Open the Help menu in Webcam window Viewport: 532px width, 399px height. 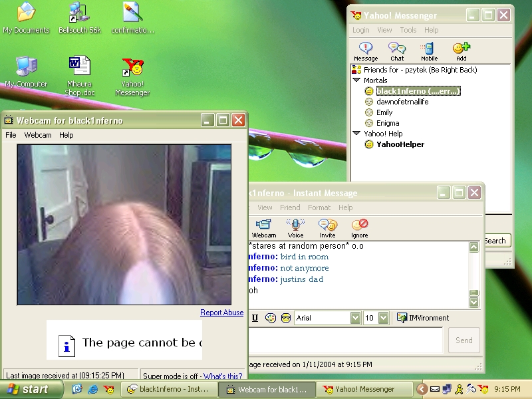(x=66, y=135)
